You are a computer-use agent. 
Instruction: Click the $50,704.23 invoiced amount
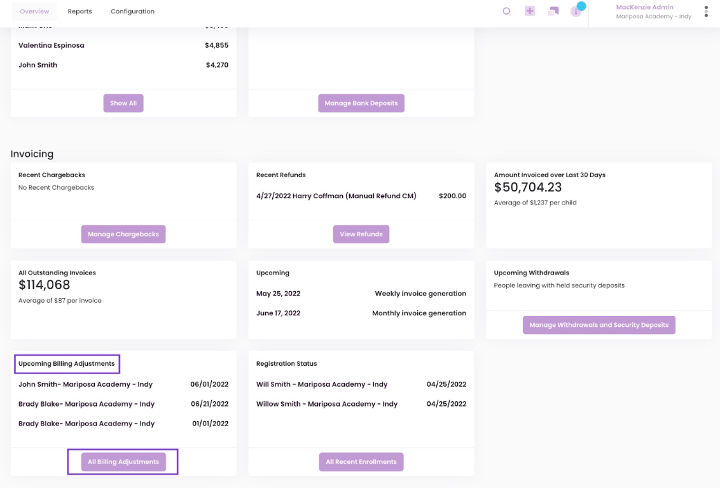(528, 187)
